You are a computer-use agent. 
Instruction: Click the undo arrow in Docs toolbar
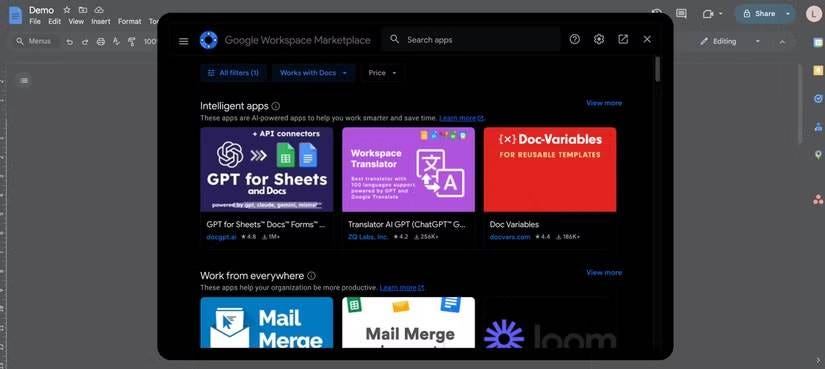(69, 42)
